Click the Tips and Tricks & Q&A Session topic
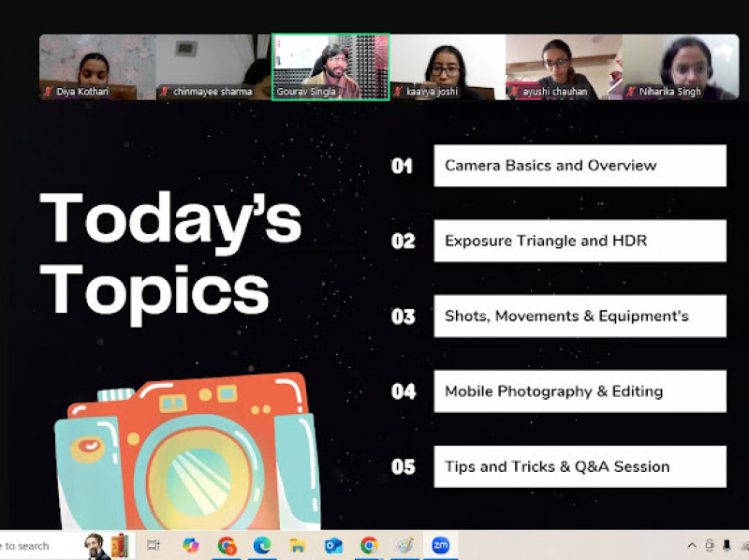The width and height of the screenshot is (749, 560). [580, 466]
